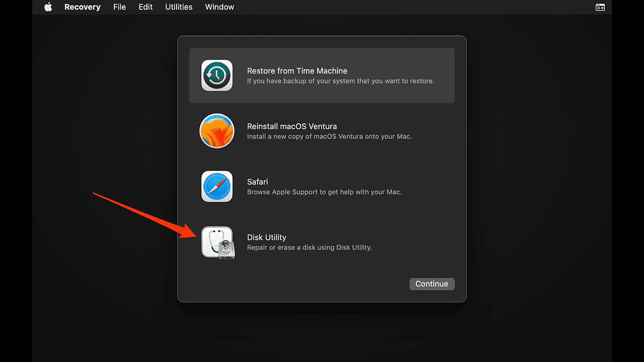Click the Disk Utility label text
644x362 pixels.
(266, 237)
